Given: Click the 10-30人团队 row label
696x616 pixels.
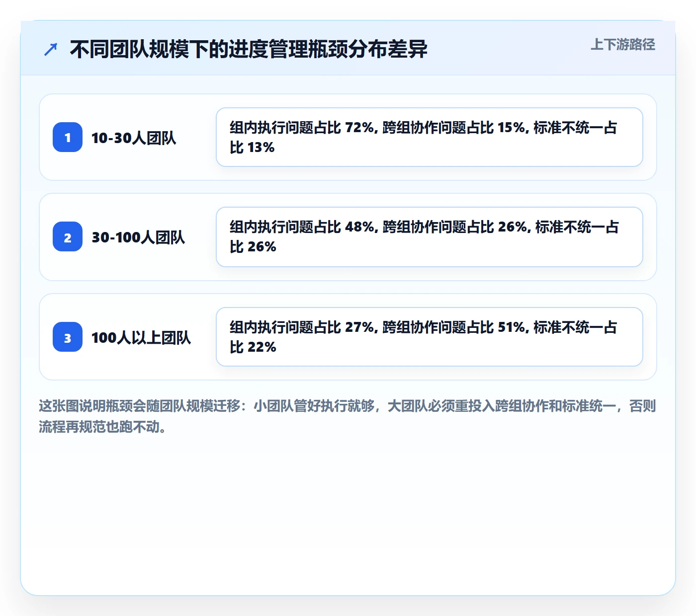Looking at the screenshot, I should coord(134,138).
